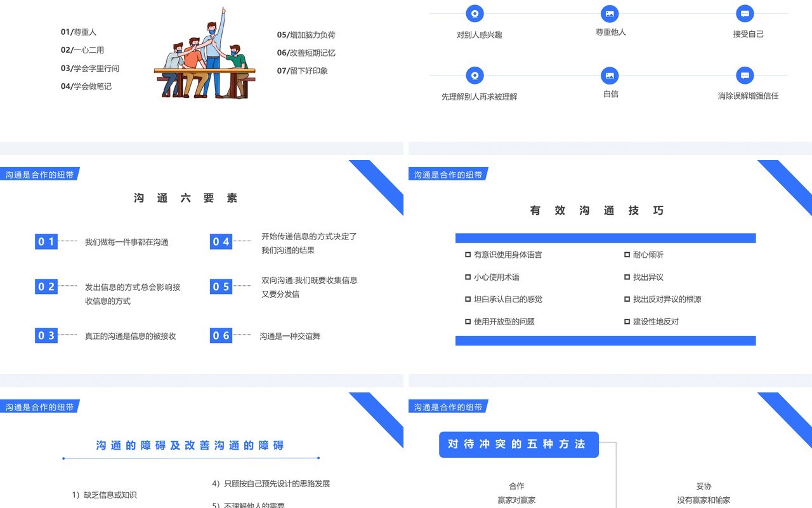Click the picture icon above 尊重他人
The image size is (812, 508).
[x=610, y=13]
